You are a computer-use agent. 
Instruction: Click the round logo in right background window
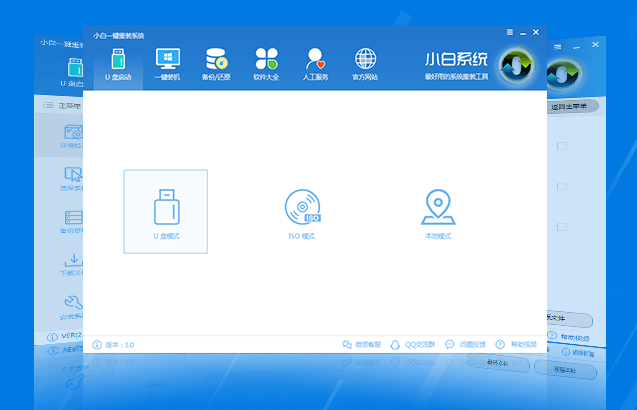tap(564, 75)
